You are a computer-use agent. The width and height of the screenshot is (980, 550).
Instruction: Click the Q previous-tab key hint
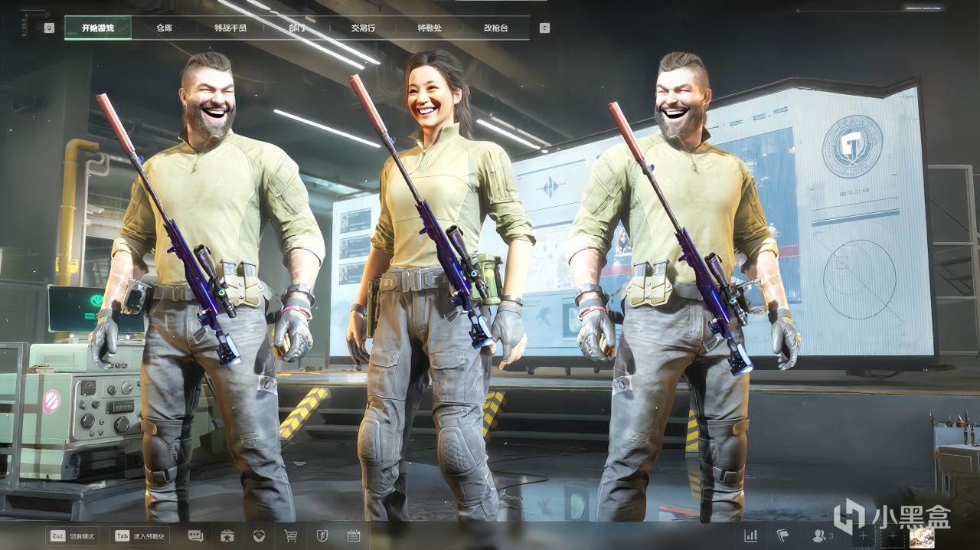50,28
